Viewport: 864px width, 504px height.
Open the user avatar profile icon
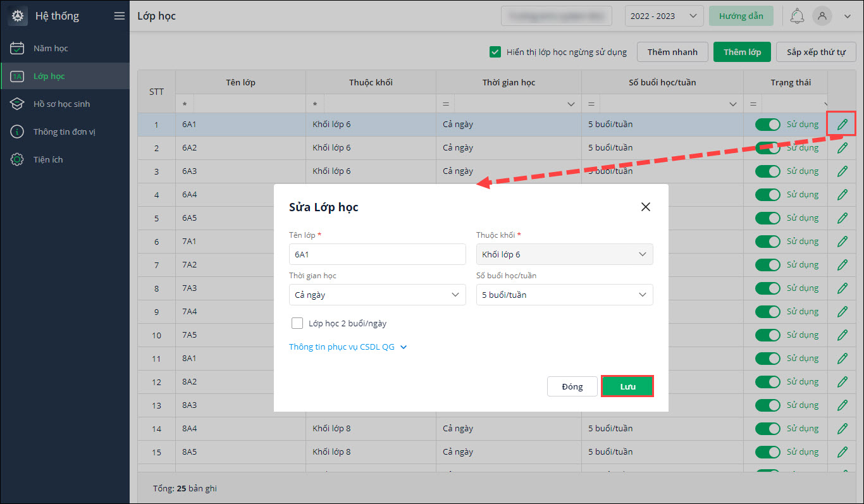tap(822, 16)
